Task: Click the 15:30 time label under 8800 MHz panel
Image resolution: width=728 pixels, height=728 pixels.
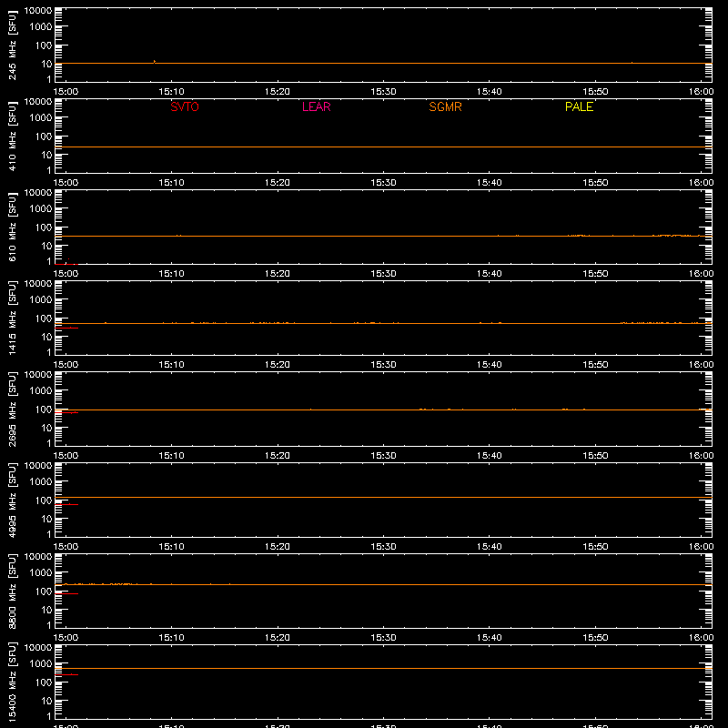Action: (x=383, y=638)
